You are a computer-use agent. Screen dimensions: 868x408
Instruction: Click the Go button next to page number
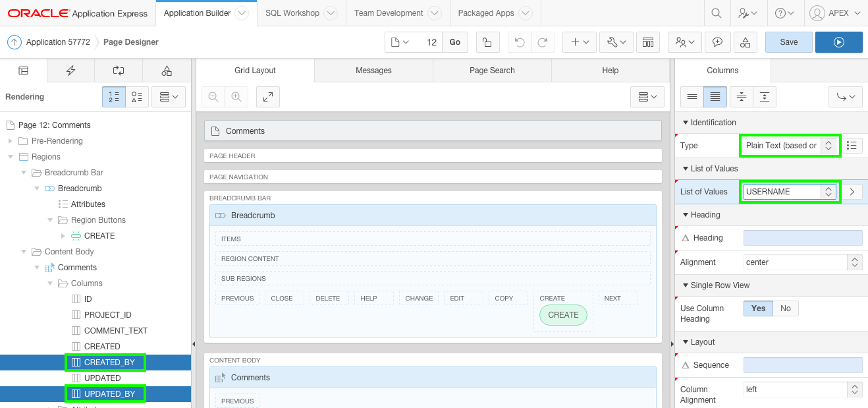(454, 41)
